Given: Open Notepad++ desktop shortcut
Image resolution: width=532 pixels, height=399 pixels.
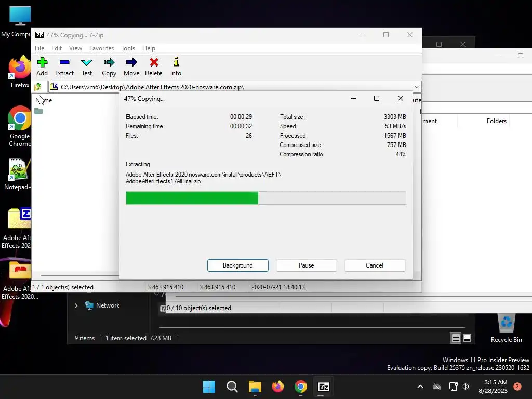Looking at the screenshot, I should point(18,174).
